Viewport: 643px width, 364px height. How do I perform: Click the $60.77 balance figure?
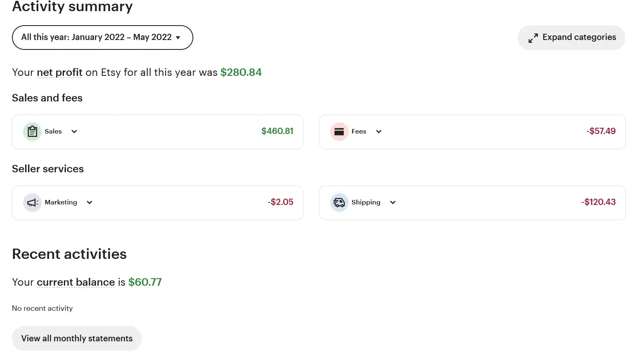coord(145,282)
